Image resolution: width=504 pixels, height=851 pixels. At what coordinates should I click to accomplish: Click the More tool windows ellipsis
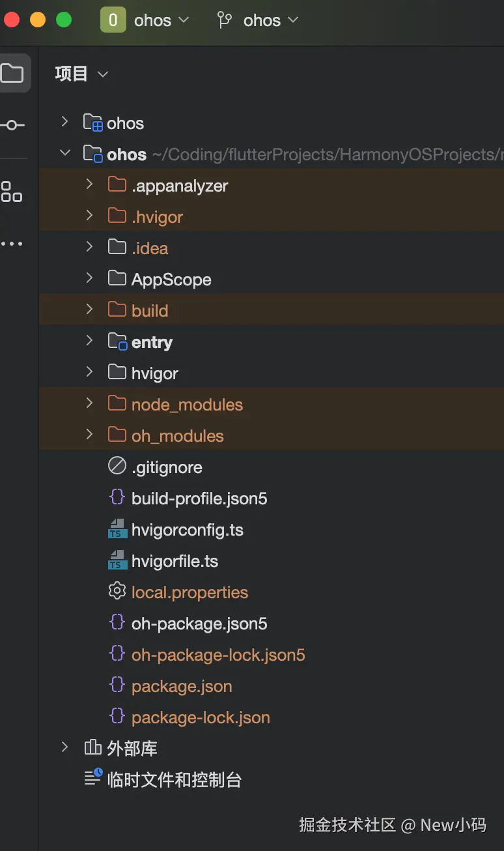[x=12, y=244]
